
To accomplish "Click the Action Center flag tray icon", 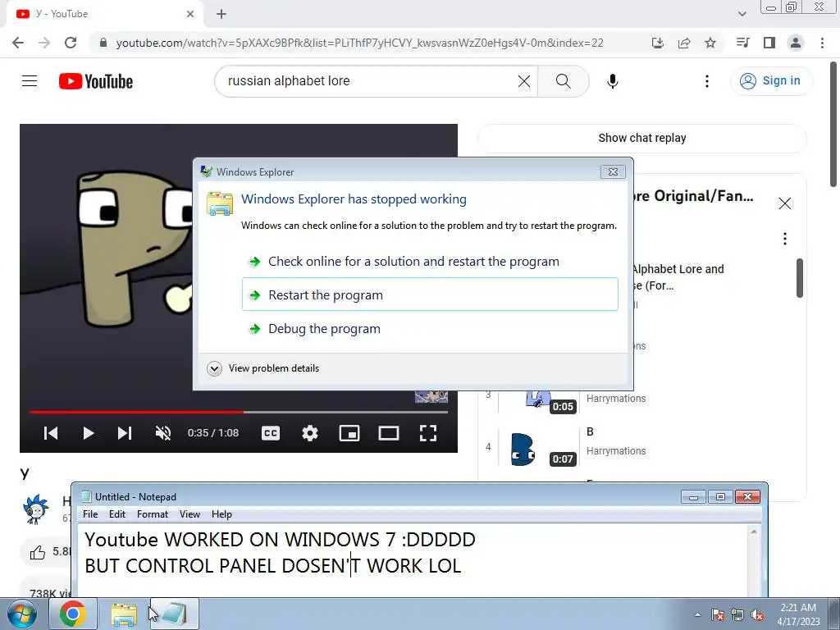I will pos(717,615).
